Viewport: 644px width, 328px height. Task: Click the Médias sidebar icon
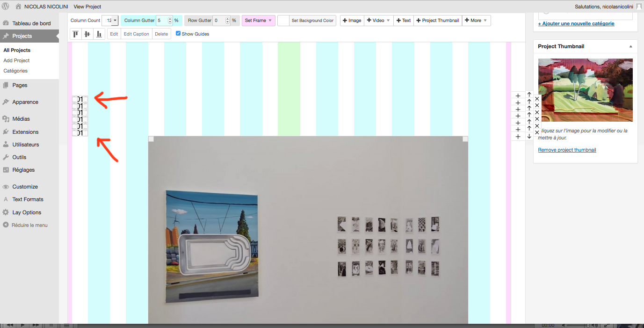pyautogui.click(x=6, y=119)
